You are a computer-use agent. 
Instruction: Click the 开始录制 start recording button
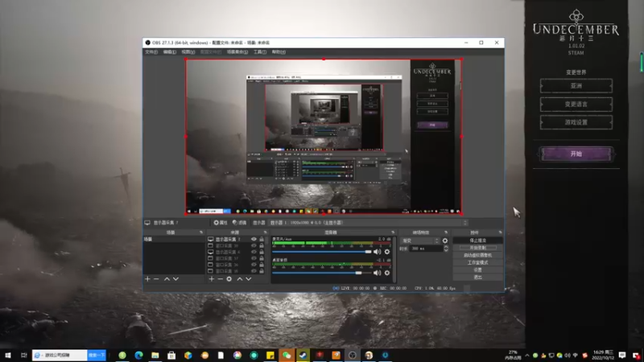click(477, 248)
